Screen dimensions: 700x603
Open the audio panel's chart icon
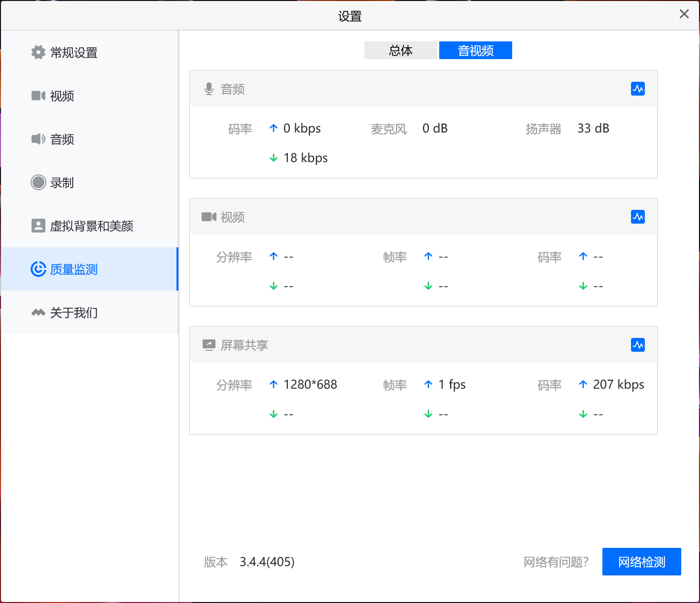[x=638, y=89]
